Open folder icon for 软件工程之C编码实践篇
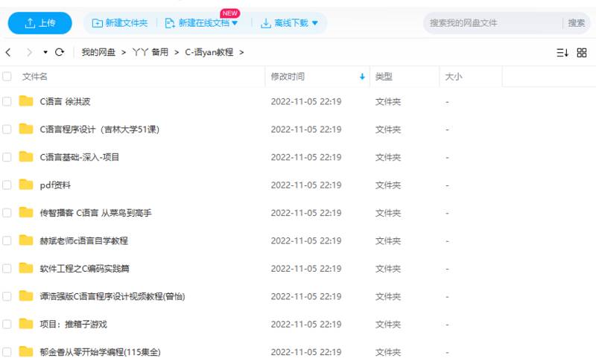This screenshot has width=596, height=364. [x=26, y=268]
